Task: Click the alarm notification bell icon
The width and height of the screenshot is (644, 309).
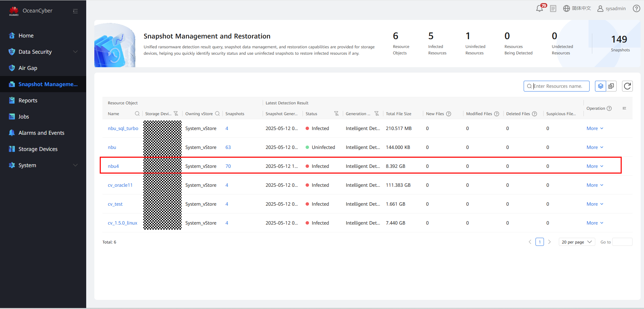Action: pyautogui.click(x=539, y=8)
